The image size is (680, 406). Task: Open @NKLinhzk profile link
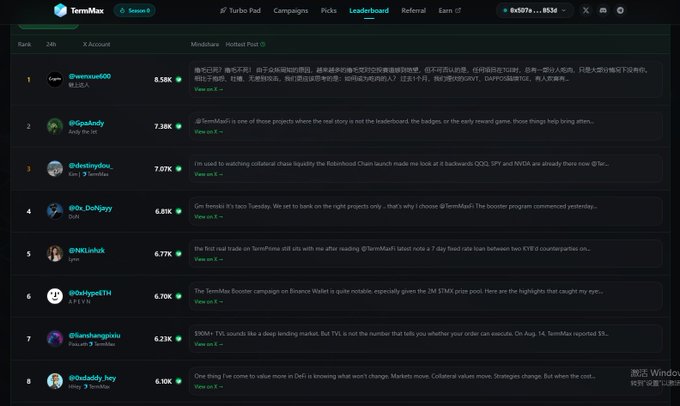[87, 250]
